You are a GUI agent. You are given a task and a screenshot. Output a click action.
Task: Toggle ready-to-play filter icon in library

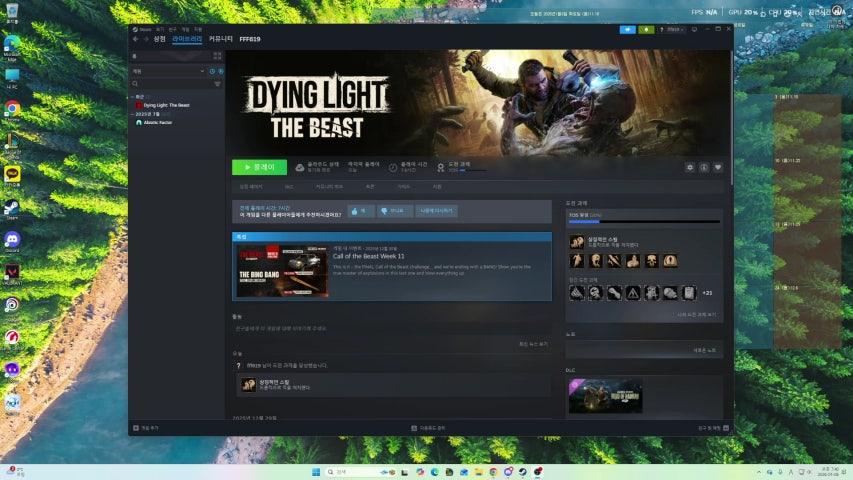[x=219, y=71]
